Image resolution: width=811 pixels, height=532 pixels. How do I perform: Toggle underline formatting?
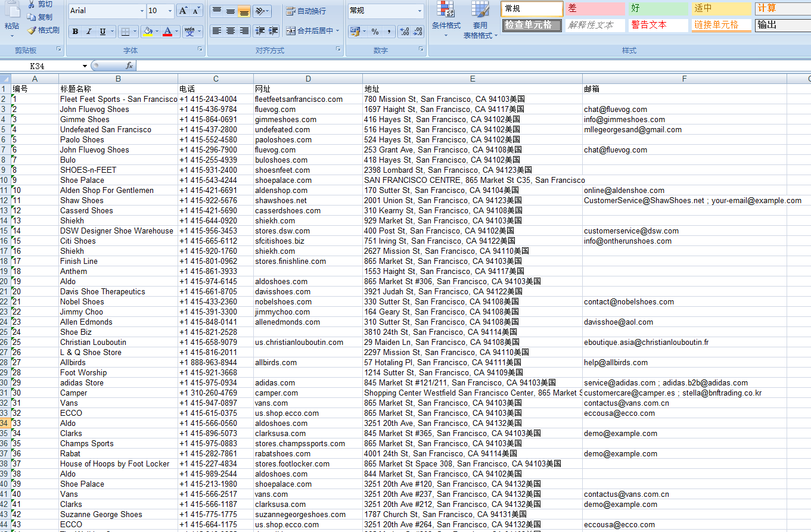(x=103, y=32)
